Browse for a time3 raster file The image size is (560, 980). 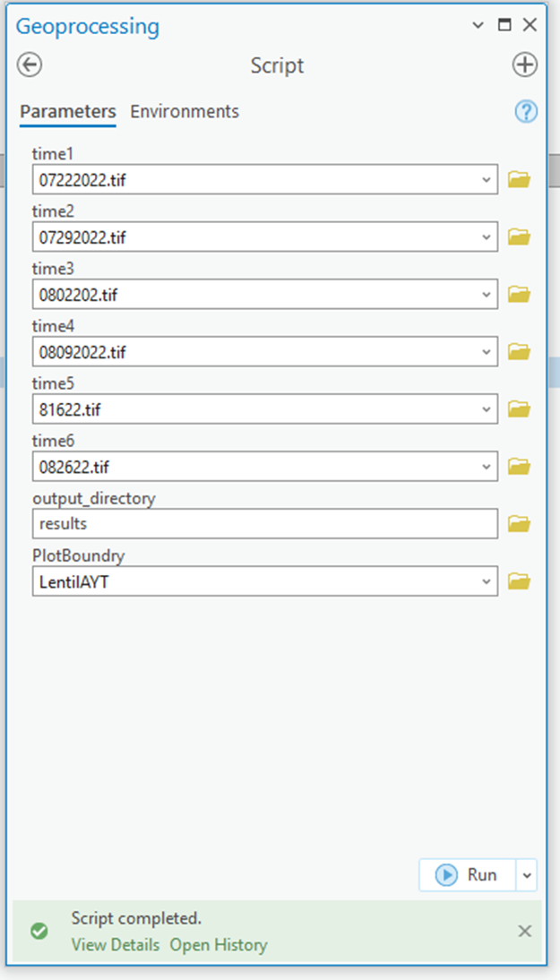[x=521, y=294]
